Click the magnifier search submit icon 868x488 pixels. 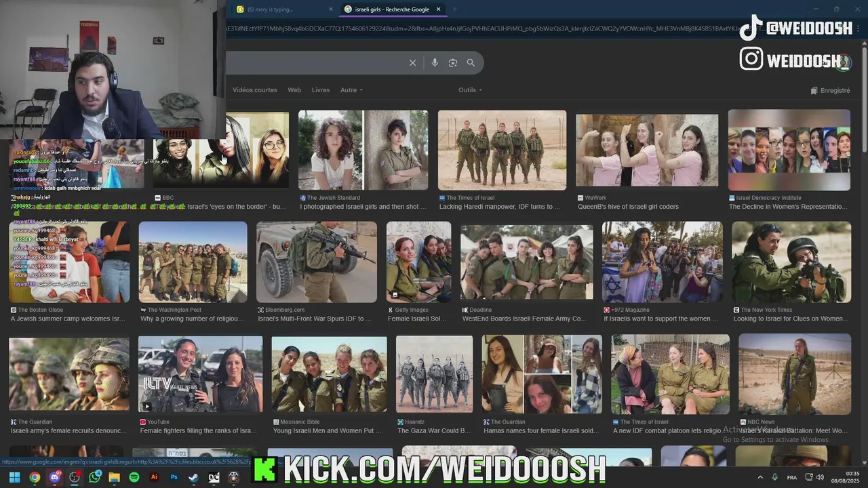click(x=471, y=63)
